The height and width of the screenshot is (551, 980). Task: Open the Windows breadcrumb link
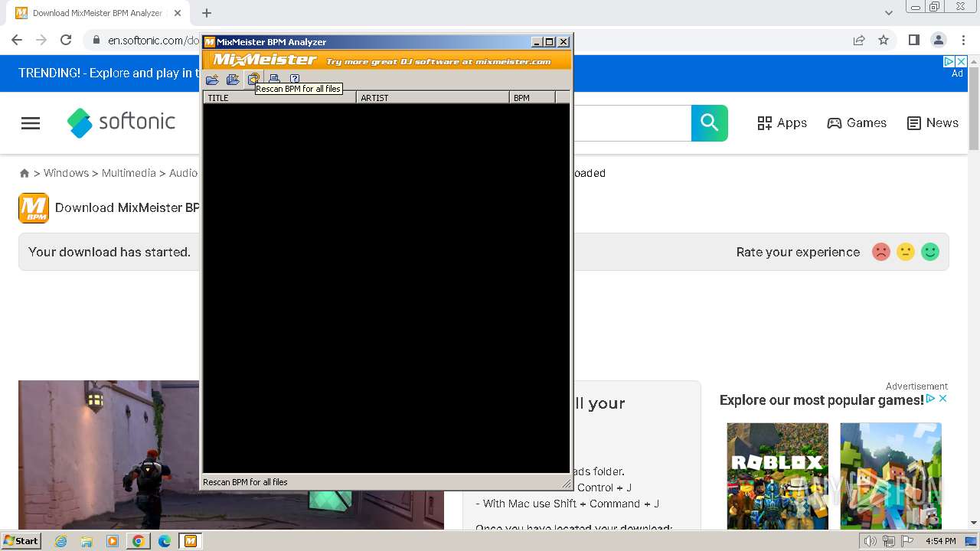66,173
